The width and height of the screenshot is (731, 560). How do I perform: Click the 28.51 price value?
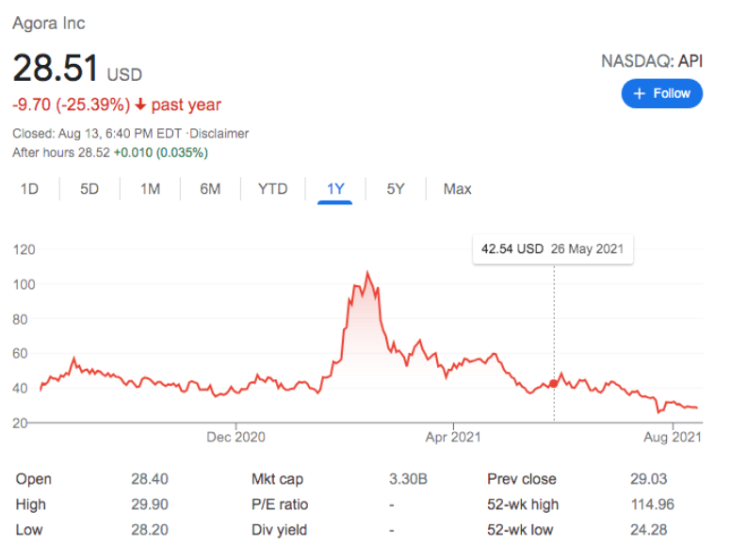tap(56, 68)
